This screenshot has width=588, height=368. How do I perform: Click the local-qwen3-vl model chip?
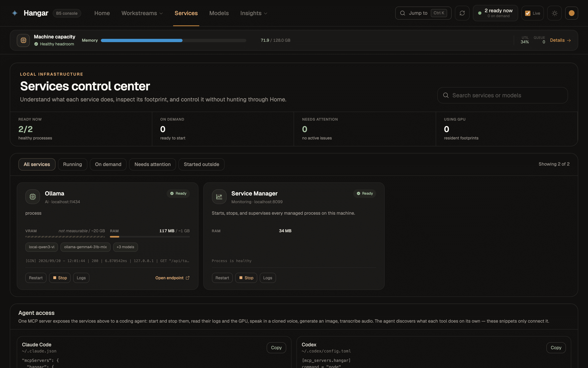click(42, 247)
